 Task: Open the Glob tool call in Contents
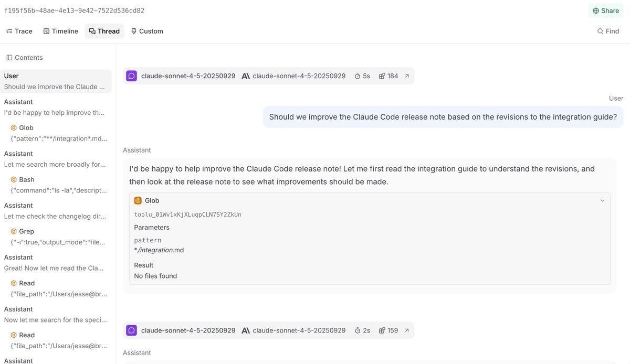click(56, 133)
